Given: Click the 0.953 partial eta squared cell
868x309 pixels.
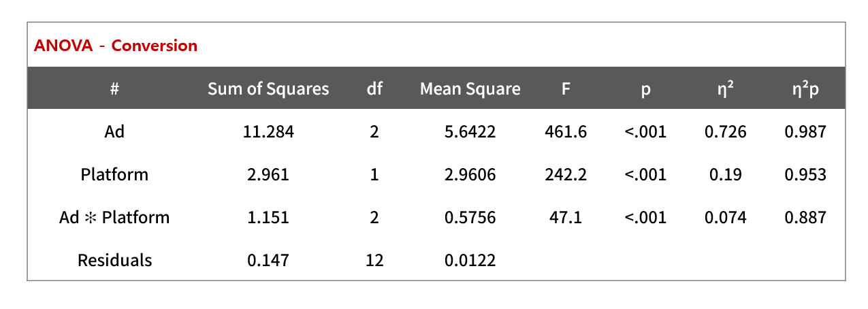Looking at the screenshot, I should (x=805, y=174).
